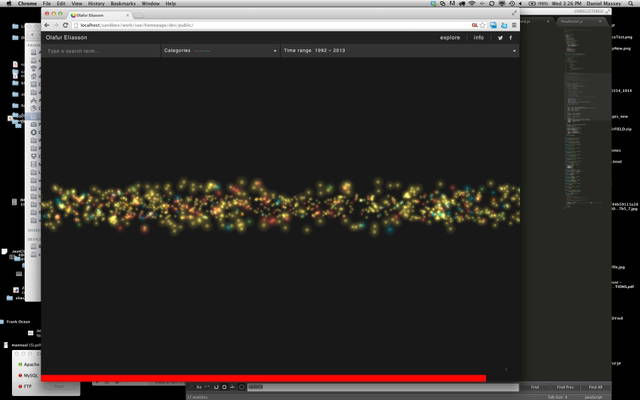Click the Olafur Eliasson site title
Image resolution: width=640 pixels, height=400 pixels.
[66, 38]
